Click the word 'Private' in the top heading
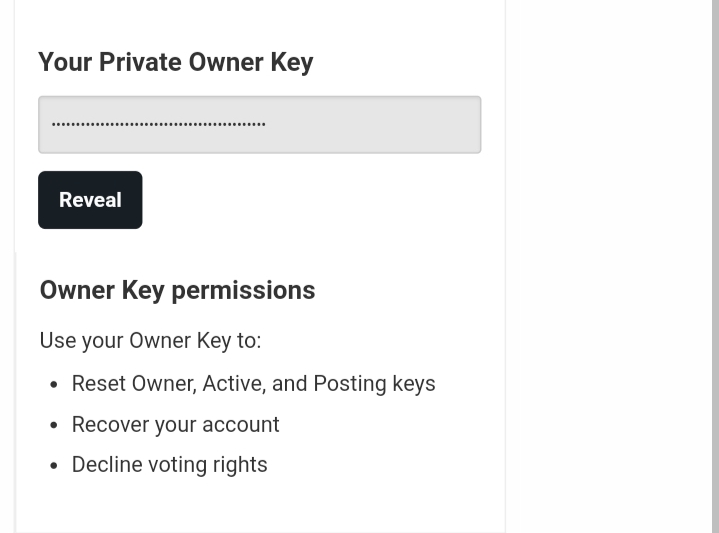The height and width of the screenshot is (533, 719). tap(139, 62)
